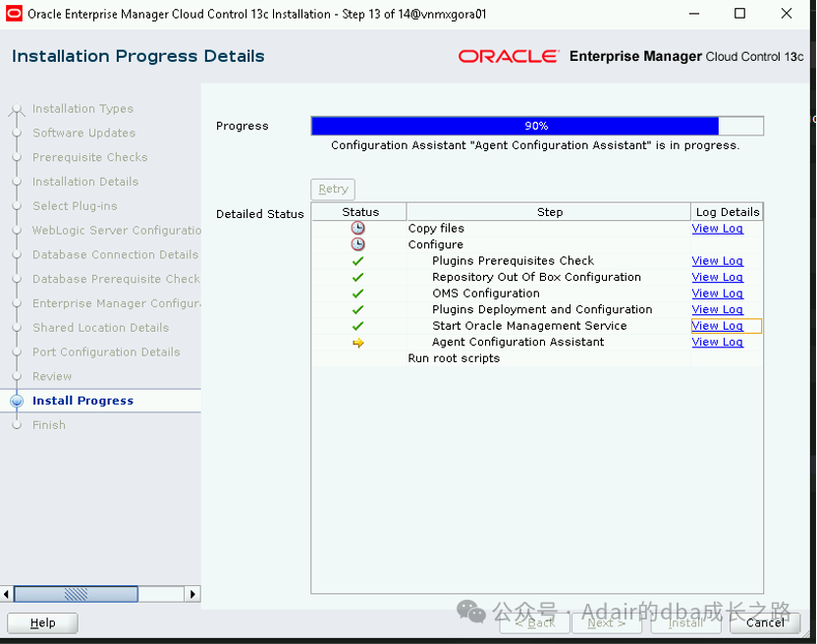Select the Database Prerequisite Check step
Screen dimensions: 817x644
click(x=116, y=279)
